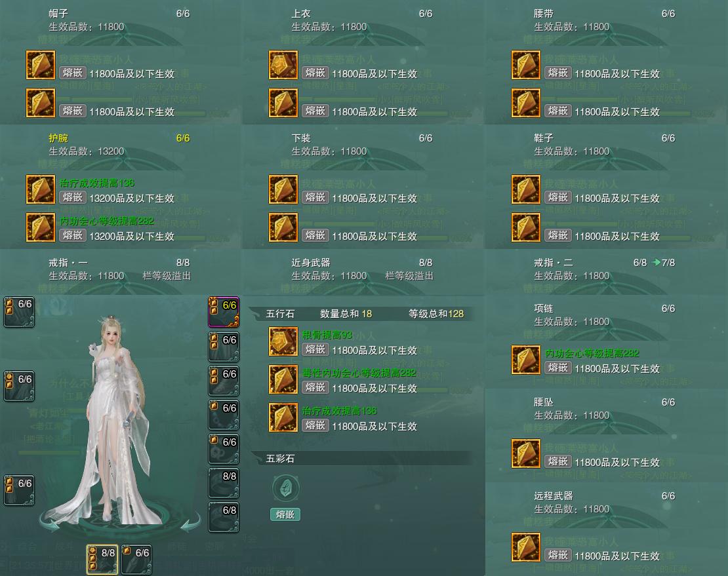Click the empty 五彩石 socket icon
Viewport: 728px width, 576px height.
tap(285, 488)
